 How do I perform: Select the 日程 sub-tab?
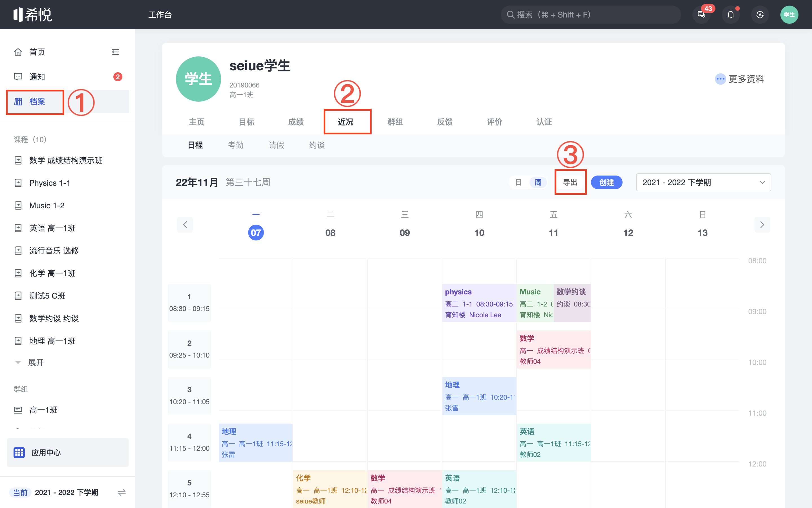[x=195, y=145]
